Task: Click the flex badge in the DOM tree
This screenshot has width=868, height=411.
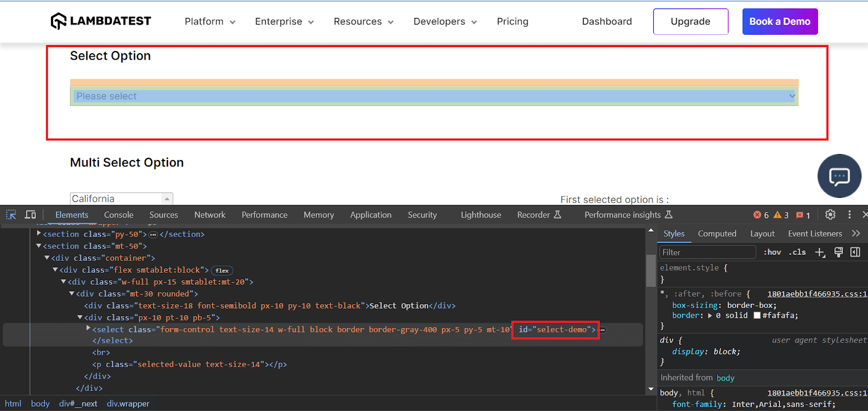Action: click(222, 271)
